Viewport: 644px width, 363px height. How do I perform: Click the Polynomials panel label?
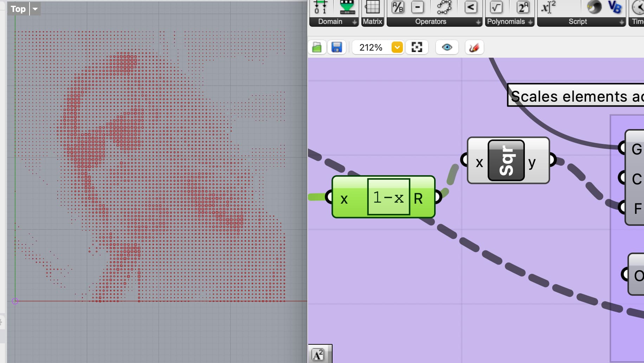[x=506, y=21]
